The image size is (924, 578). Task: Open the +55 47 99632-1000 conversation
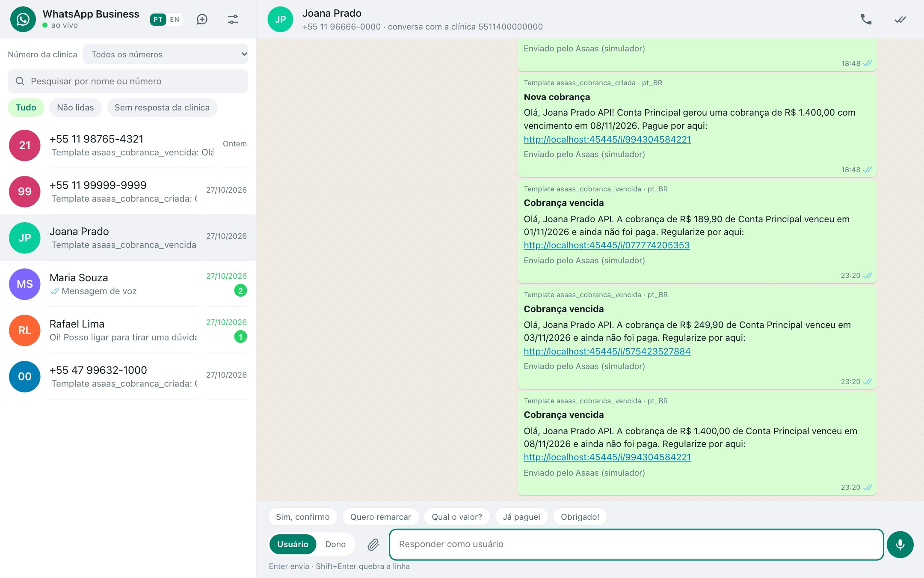[x=128, y=376]
